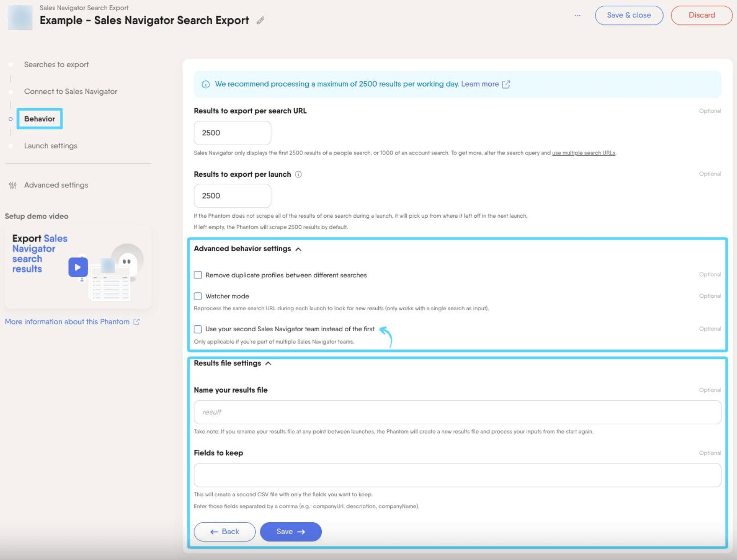Click the Advanced settings sliders icon
This screenshot has width=737, height=560.
click(13, 185)
